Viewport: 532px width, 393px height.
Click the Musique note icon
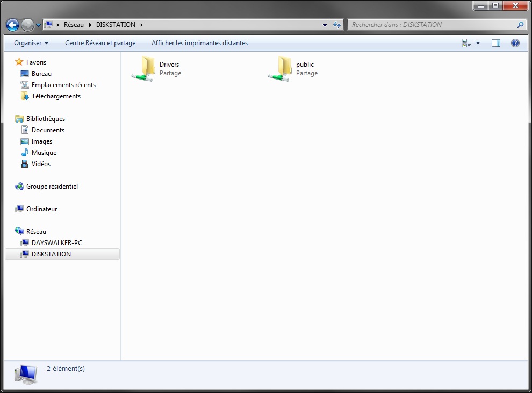coord(25,152)
